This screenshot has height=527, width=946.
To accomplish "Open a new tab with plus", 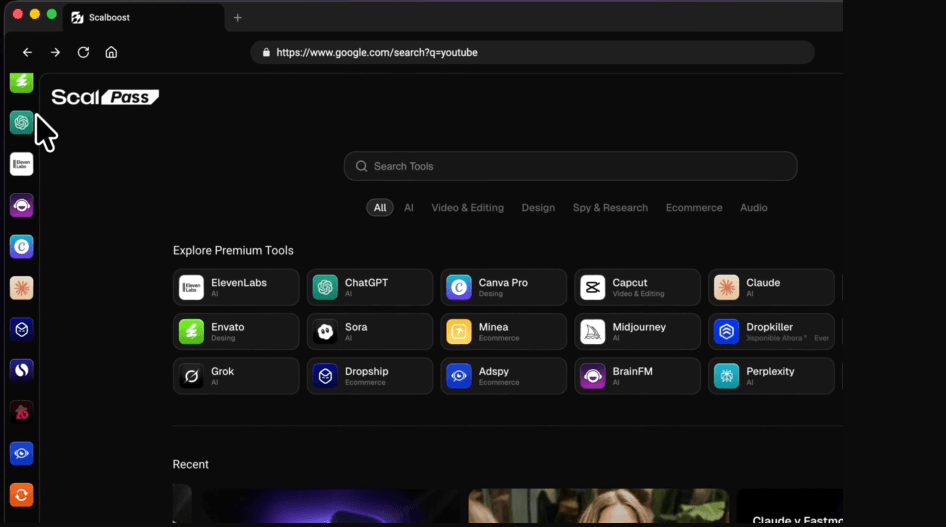I will (x=238, y=17).
